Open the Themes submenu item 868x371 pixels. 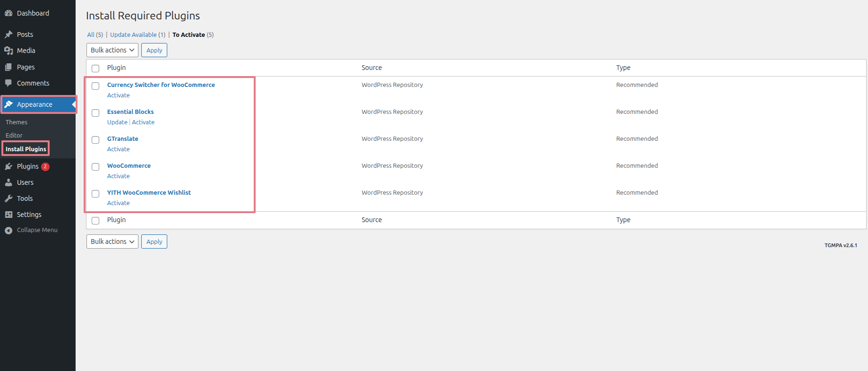17,122
